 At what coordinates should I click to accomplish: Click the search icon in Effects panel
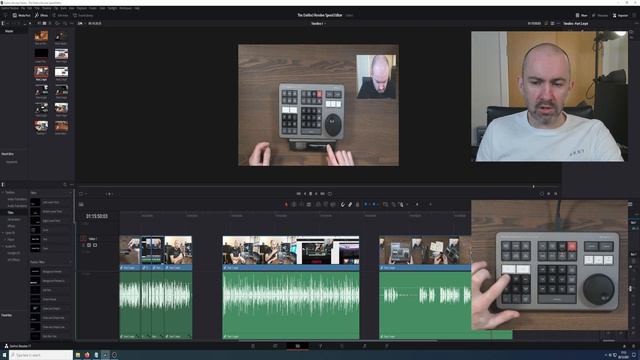pos(64,184)
